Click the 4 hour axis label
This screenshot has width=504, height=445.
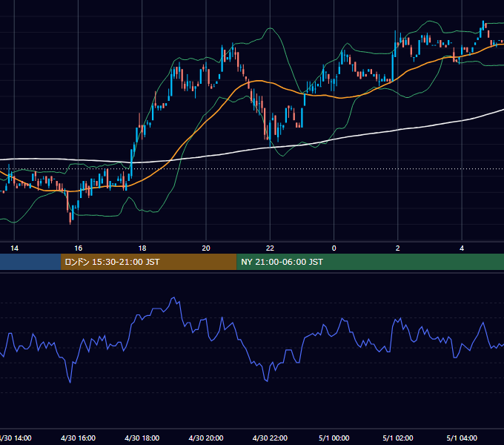coord(462,248)
